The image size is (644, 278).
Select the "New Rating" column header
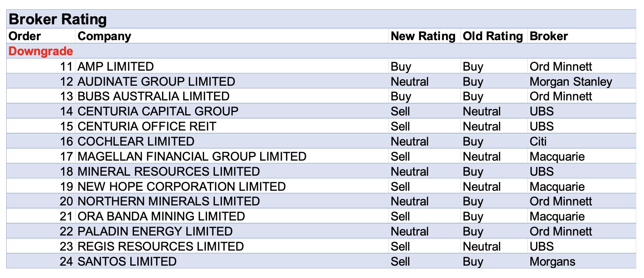tap(423, 36)
